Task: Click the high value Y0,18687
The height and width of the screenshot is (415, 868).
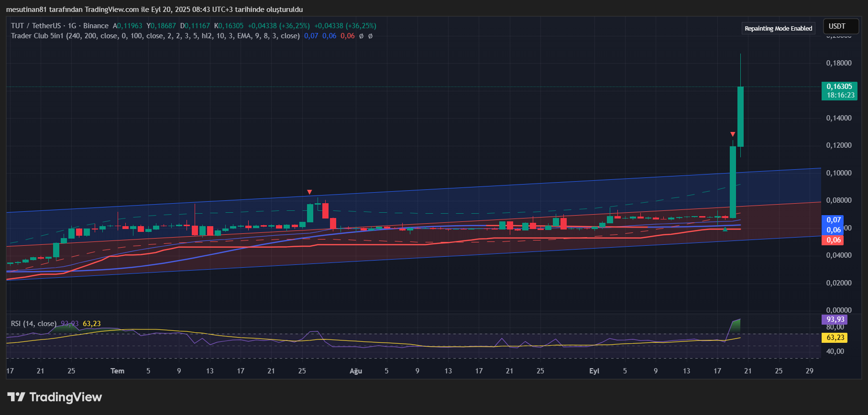Action: 161,26
